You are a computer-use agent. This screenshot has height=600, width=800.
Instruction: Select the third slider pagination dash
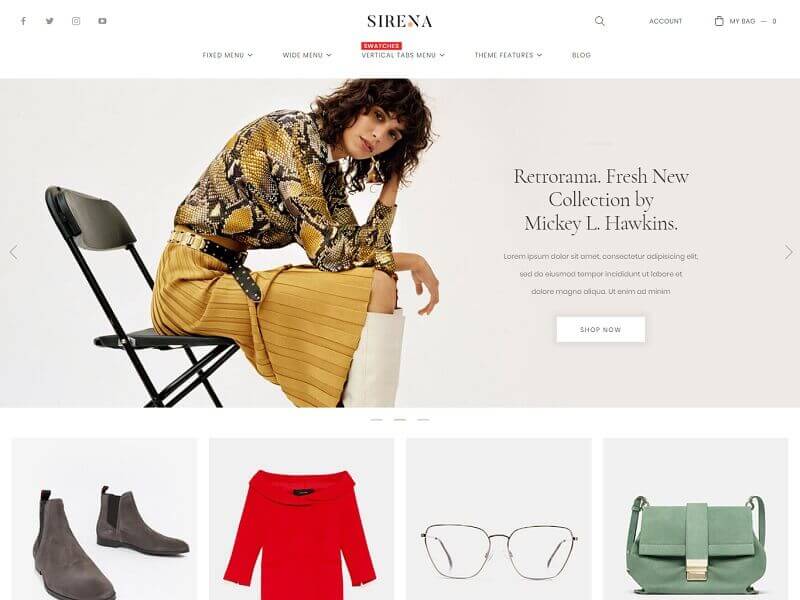(x=423, y=420)
